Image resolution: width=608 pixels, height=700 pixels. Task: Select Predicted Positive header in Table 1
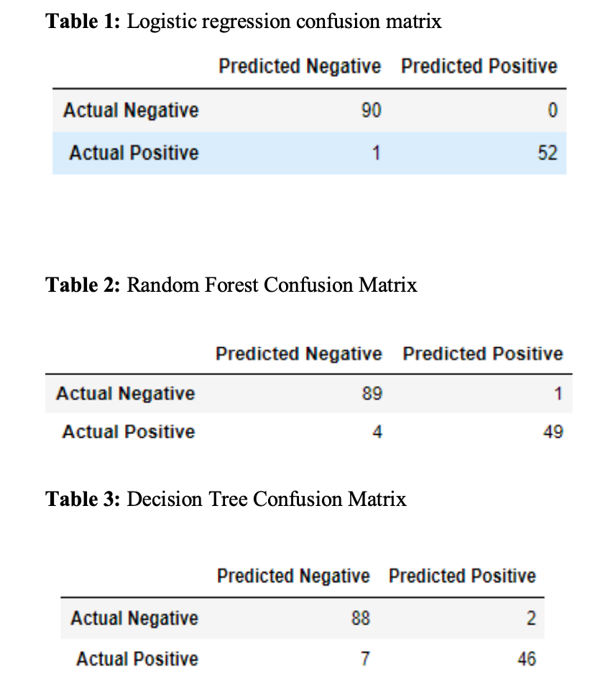coord(479,66)
